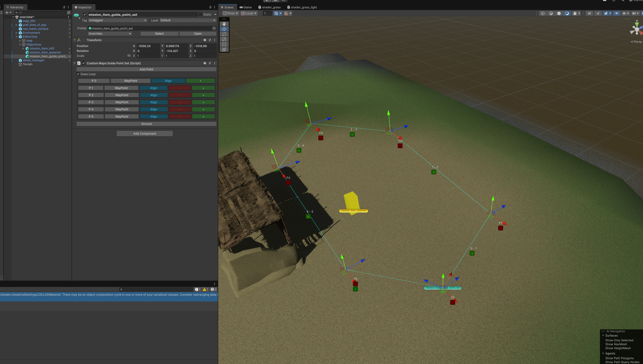
Task: Toggle grid snapping magnet icon
Action: click(286, 13)
